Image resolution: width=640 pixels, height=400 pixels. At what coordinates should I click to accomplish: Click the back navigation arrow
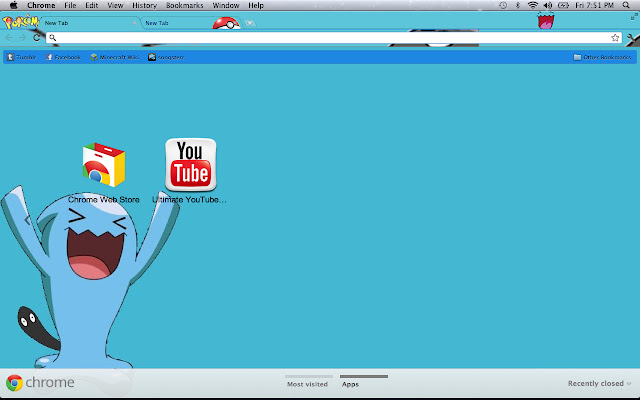point(11,38)
